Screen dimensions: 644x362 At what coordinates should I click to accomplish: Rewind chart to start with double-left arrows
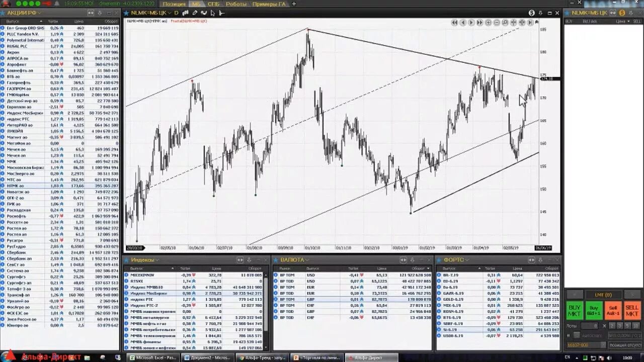click(x=454, y=23)
